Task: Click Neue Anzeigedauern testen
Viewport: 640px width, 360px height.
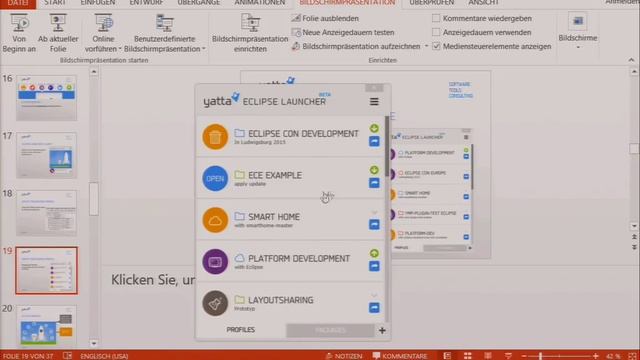Action: click(x=343, y=32)
